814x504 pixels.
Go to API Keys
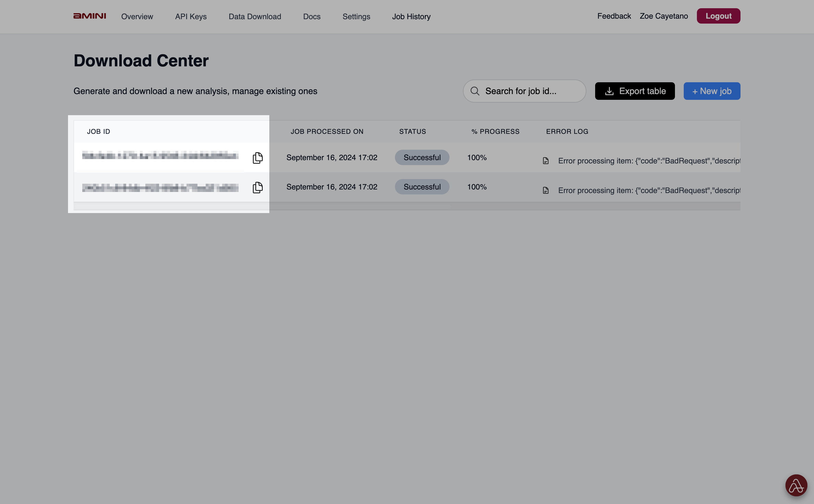pos(191,16)
